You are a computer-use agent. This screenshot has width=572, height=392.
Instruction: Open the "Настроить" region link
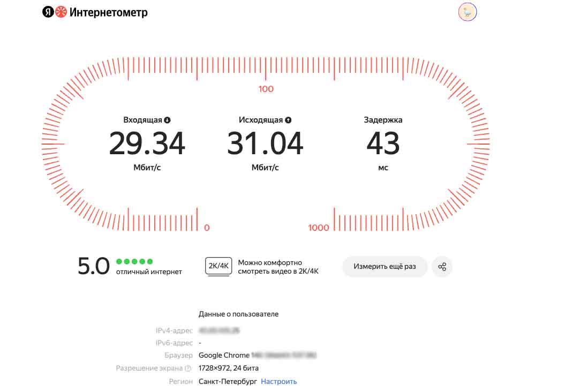279,381
